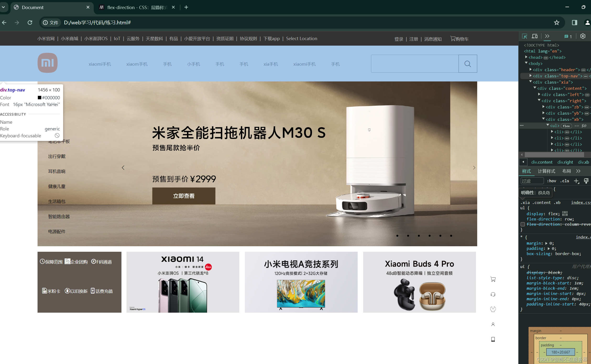The width and height of the screenshot is (591, 364).
Task: Click the file site info chip in address bar
Action: click(x=51, y=23)
